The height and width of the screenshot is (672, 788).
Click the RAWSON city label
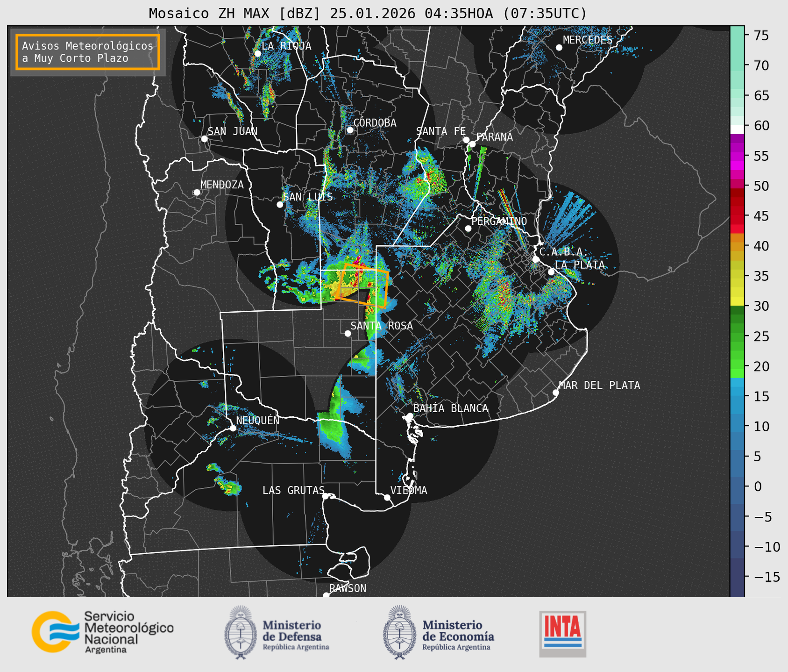pyautogui.click(x=348, y=588)
